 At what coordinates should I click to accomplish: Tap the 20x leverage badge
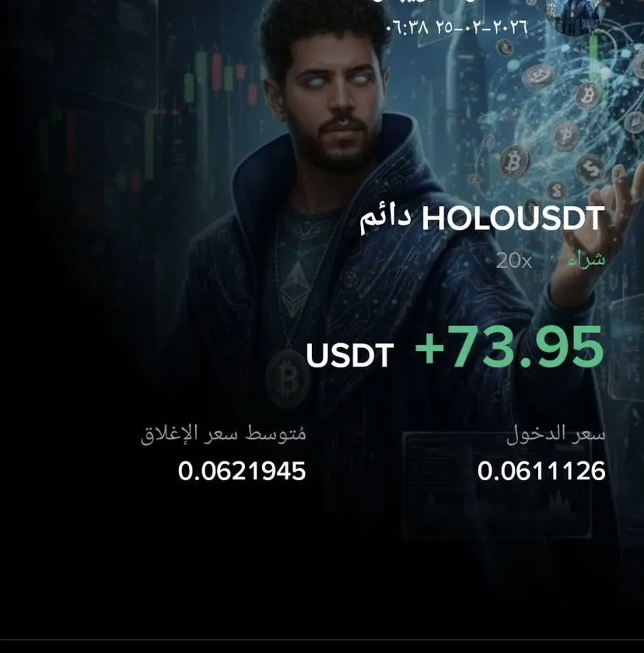[x=514, y=261]
